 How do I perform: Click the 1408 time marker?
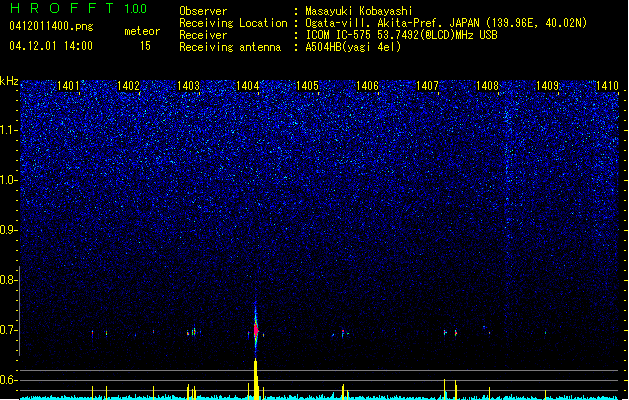click(x=487, y=86)
